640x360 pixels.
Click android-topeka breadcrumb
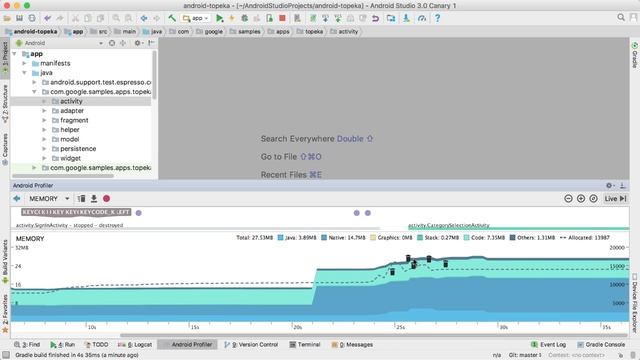coord(31,31)
